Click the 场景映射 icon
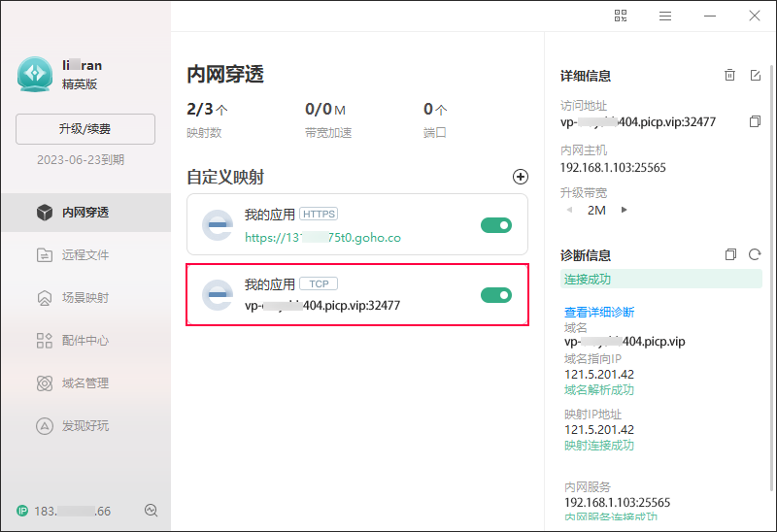 click(45, 298)
